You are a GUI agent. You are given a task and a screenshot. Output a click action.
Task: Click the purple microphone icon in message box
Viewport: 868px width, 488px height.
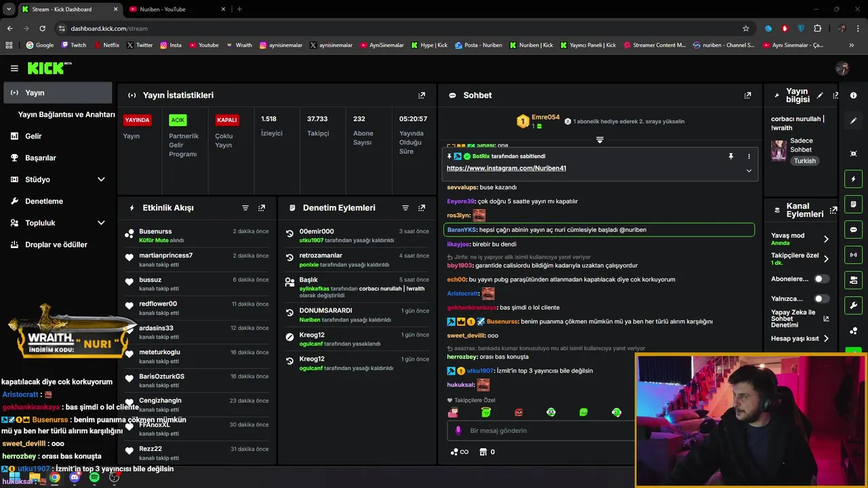point(458,430)
